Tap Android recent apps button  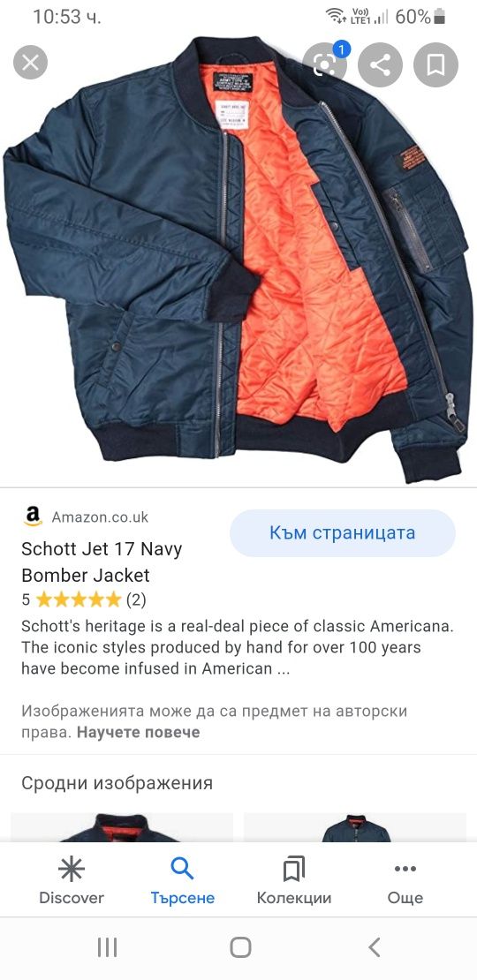pos(107,947)
